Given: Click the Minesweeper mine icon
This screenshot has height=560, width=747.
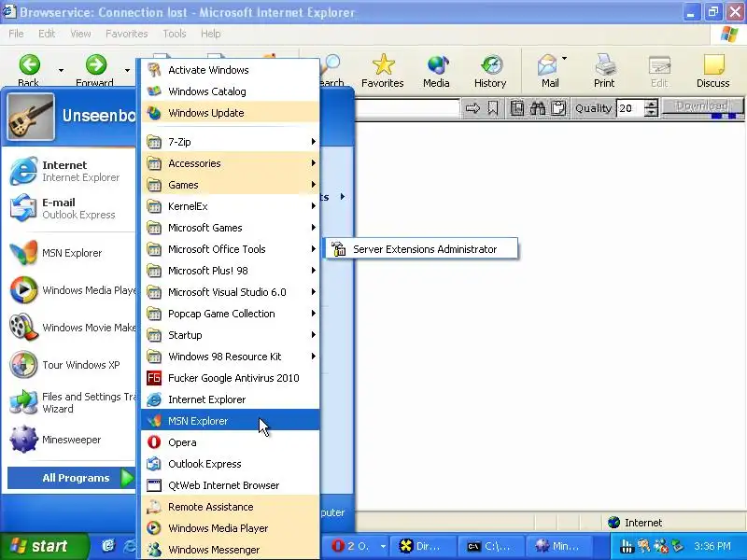Looking at the screenshot, I should point(23,440).
